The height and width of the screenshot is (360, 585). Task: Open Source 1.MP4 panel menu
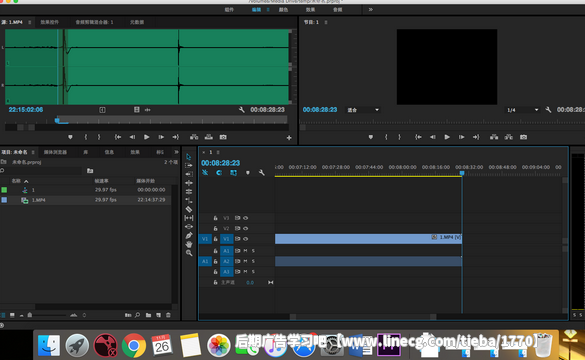pyautogui.click(x=29, y=22)
